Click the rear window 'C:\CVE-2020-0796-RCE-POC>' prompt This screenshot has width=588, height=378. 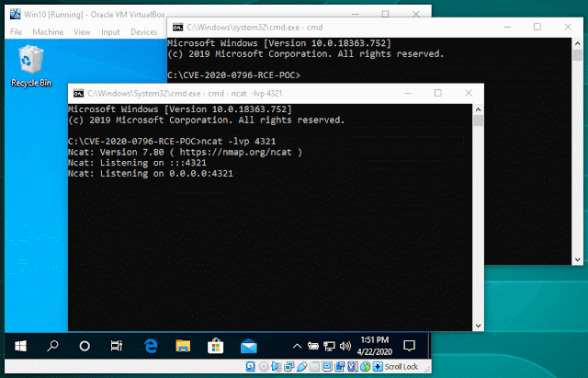[x=234, y=75]
